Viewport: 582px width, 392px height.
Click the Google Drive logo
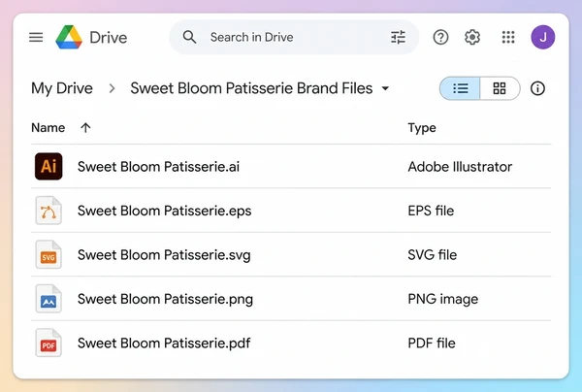pyautogui.click(x=69, y=37)
